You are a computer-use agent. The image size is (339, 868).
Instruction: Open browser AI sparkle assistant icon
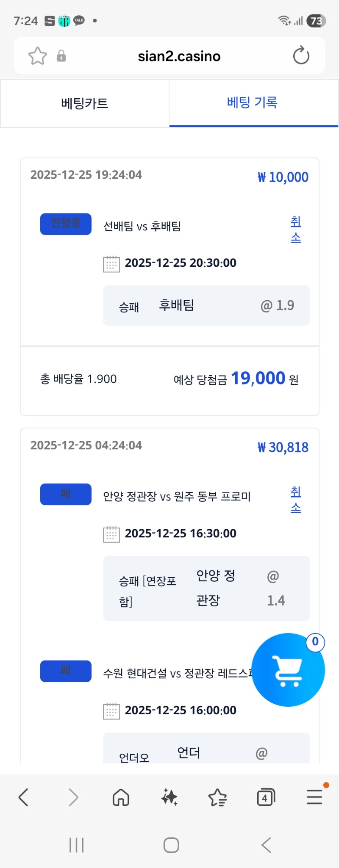coord(169,798)
